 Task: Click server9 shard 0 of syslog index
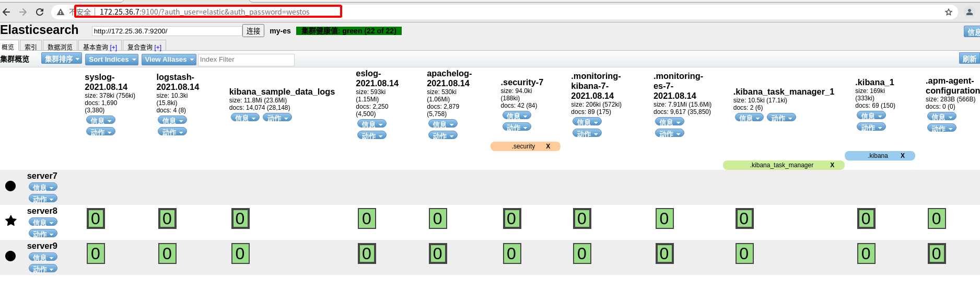point(96,254)
